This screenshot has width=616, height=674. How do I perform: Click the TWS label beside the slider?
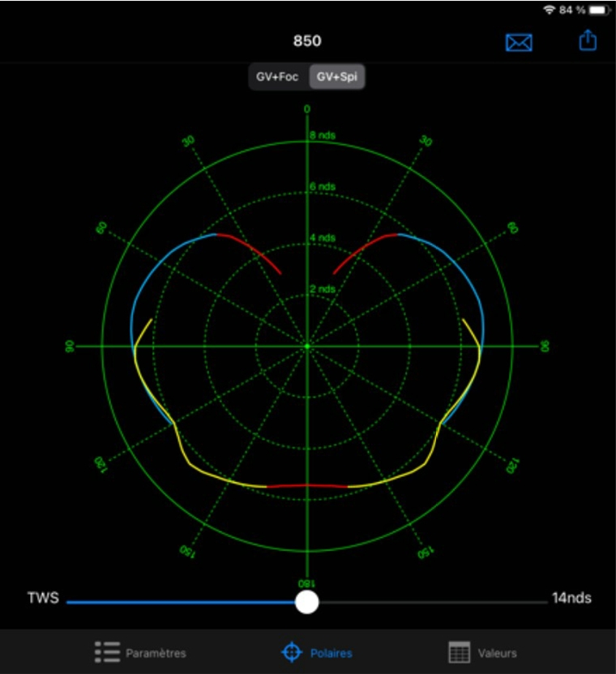(43, 599)
